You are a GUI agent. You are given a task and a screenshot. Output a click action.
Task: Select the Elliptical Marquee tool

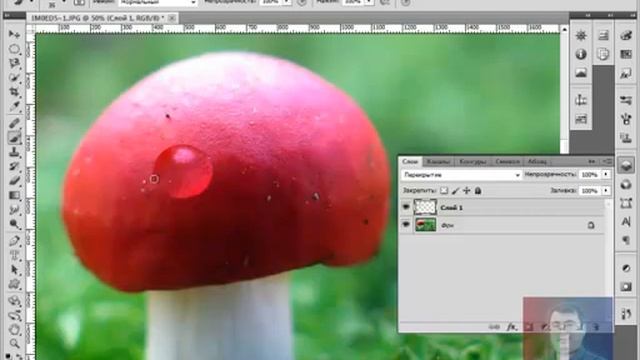[x=14, y=49]
